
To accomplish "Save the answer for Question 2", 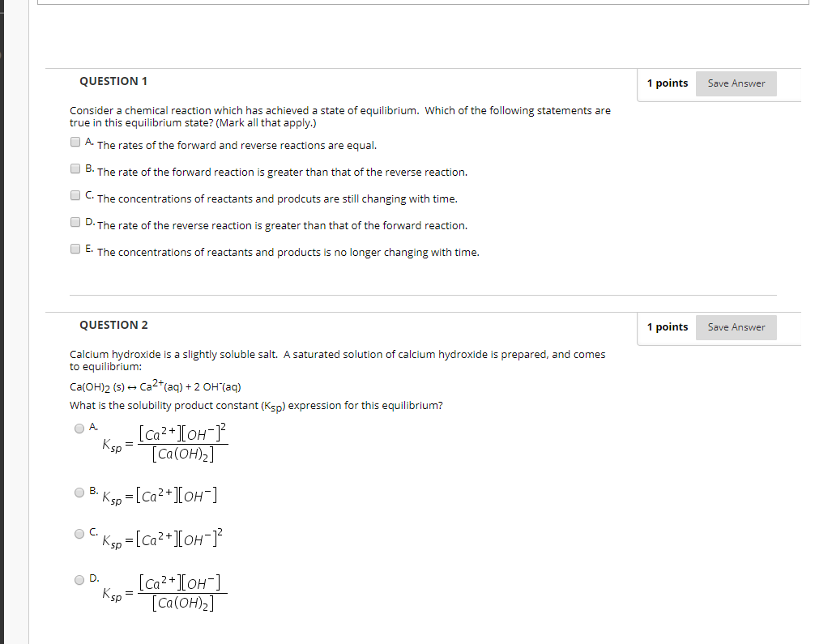I will point(736,327).
